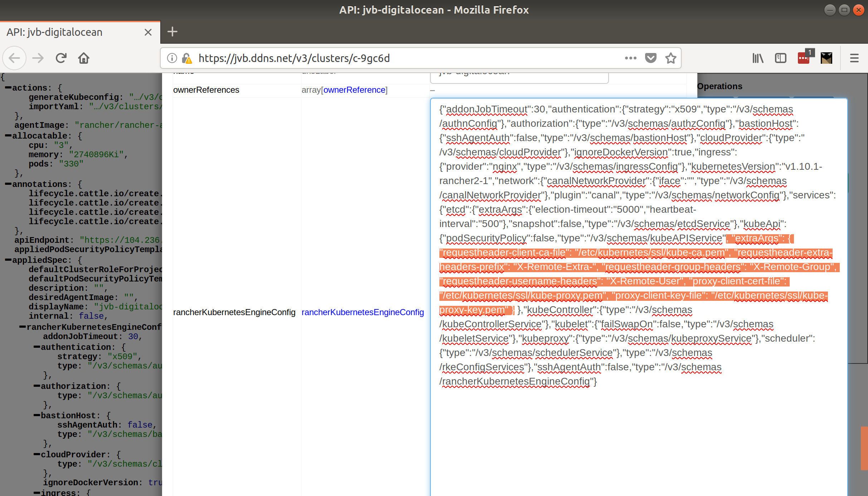The image size is (868, 496).
Task: Collapse the allocatable JSON section
Action: (x=8, y=136)
